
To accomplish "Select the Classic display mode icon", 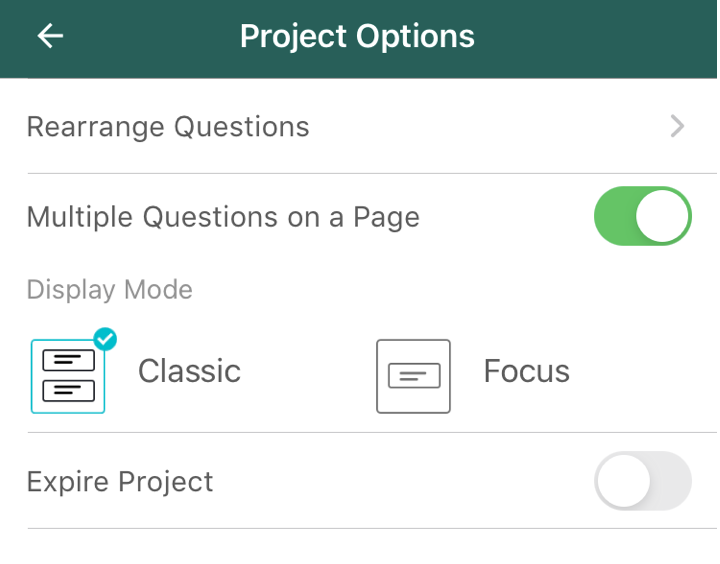I will 68,376.
